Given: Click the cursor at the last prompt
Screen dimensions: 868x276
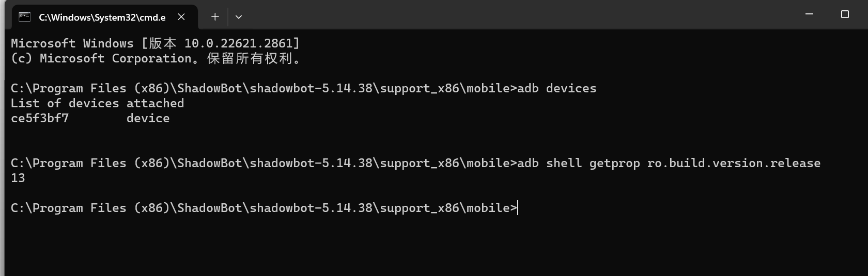Looking at the screenshot, I should point(518,208).
